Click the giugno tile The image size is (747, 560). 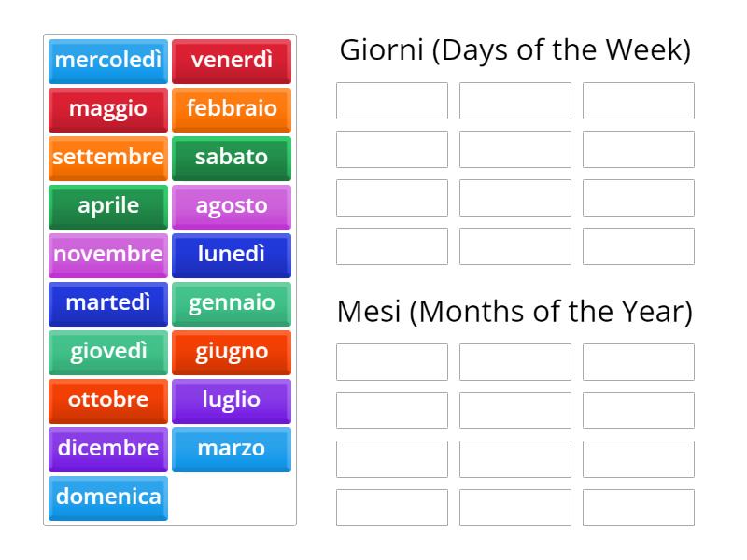click(232, 352)
